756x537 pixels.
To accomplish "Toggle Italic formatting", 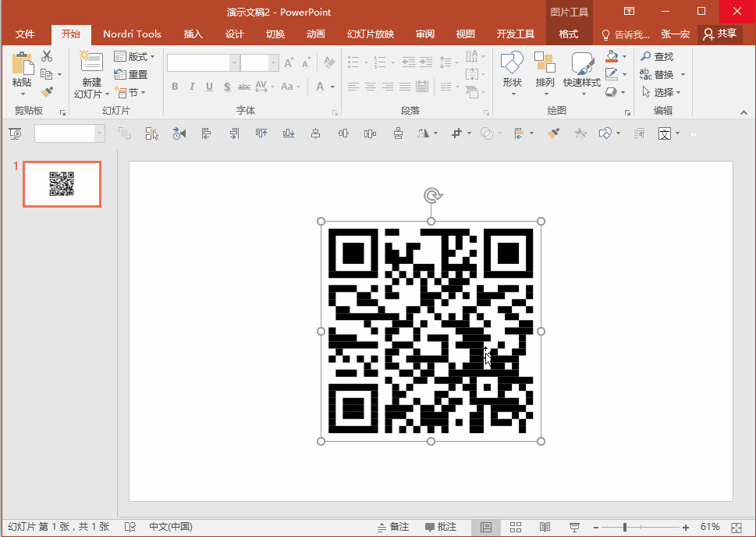I will click(192, 87).
